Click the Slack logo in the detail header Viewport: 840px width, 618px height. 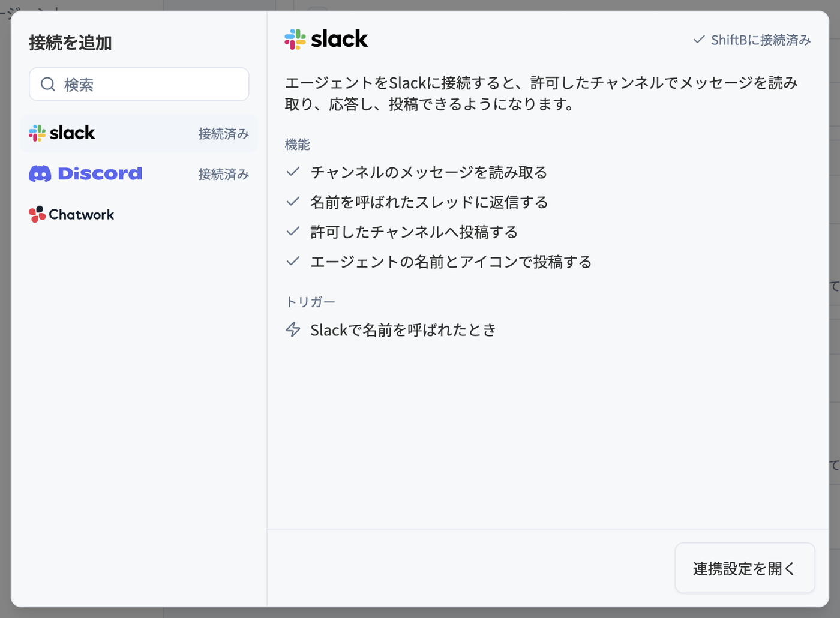(x=326, y=40)
